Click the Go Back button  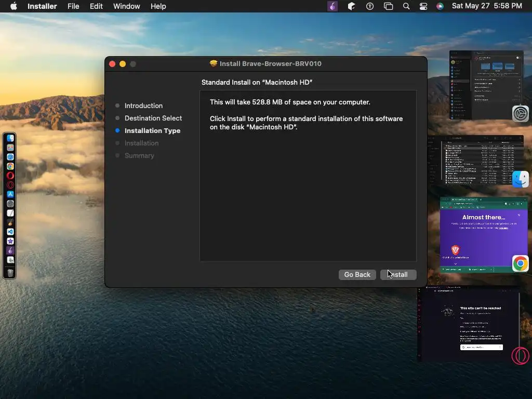[357, 274]
